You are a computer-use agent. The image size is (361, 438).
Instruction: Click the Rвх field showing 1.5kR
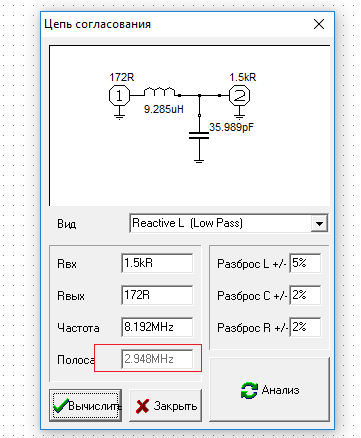[157, 263]
